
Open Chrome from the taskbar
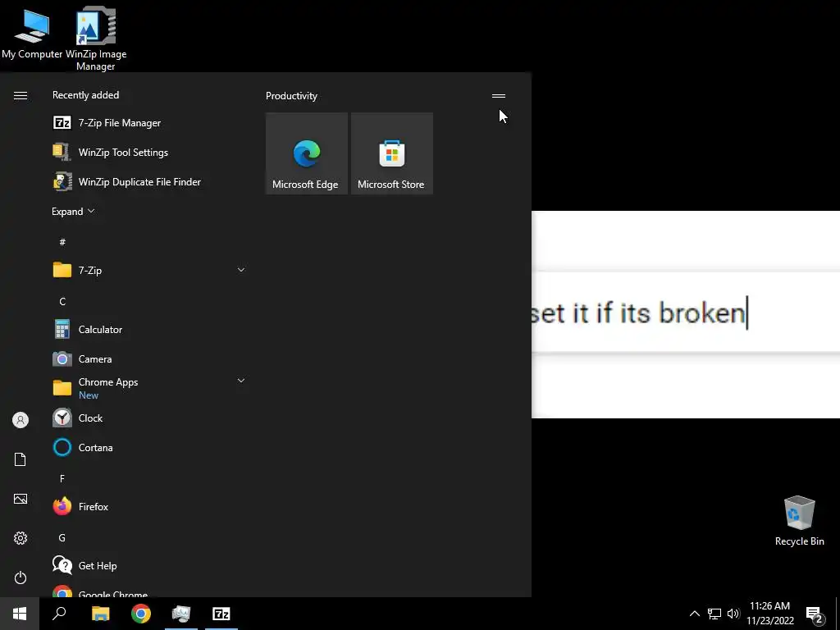[141, 614]
